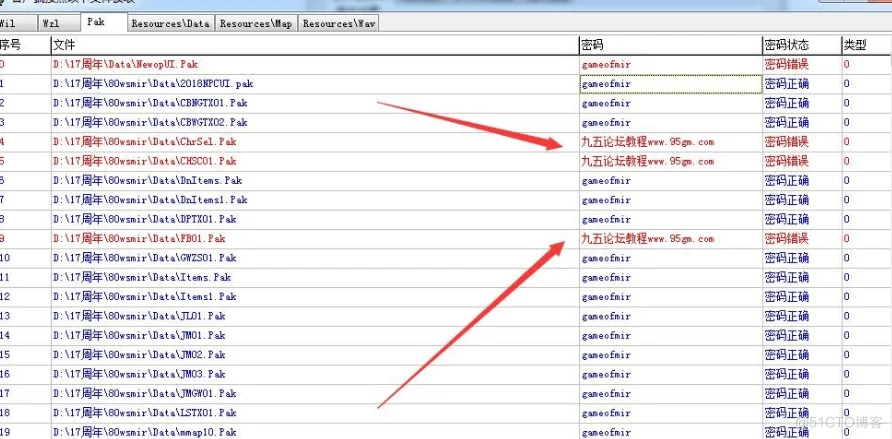Edit password field for 2018NPCUI.pak row
The image size is (892, 439).
671,84
